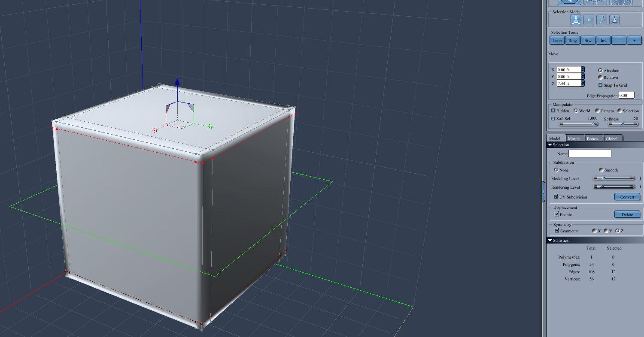Click the Y position input field
Viewport: 644px width, 337px height.
(569, 76)
